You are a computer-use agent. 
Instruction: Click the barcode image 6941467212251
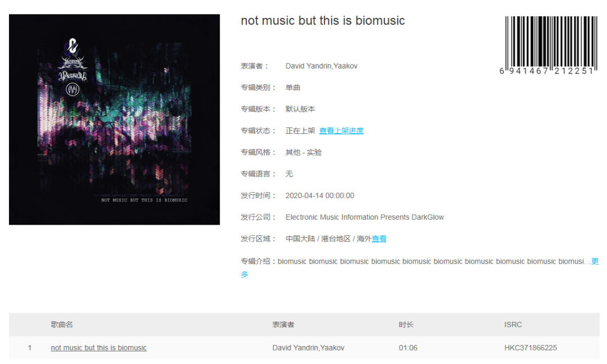click(550, 46)
